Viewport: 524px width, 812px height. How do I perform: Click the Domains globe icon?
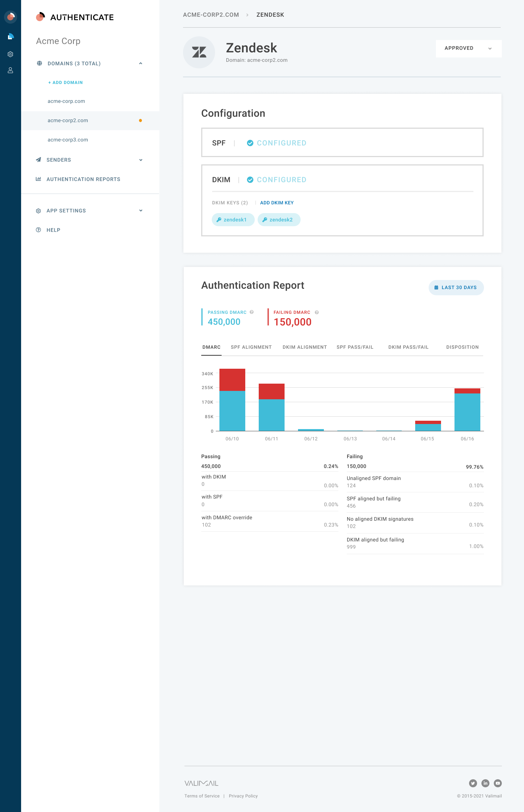point(39,63)
